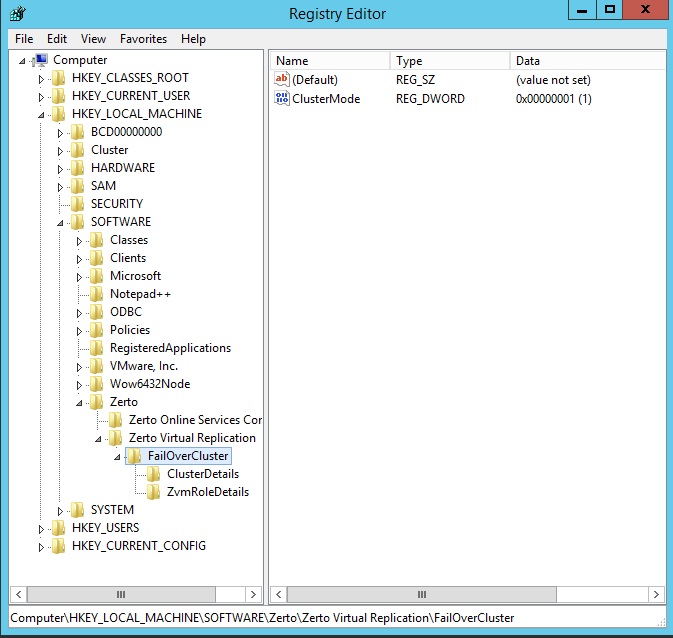The height and width of the screenshot is (638, 673).
Task: Select the Wow6432Node key
Action: click(150, 384)
